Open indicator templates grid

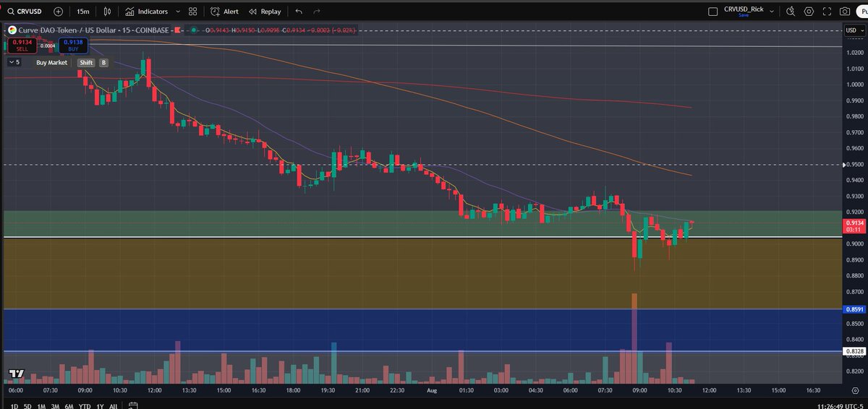(193, 12)
